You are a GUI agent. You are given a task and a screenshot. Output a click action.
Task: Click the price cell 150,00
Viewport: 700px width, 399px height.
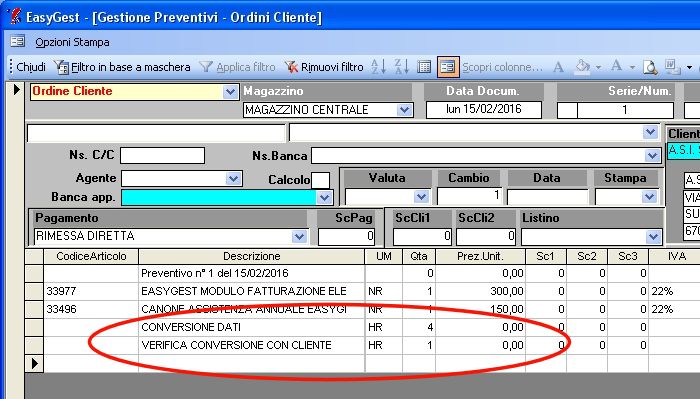click(480, 309)
